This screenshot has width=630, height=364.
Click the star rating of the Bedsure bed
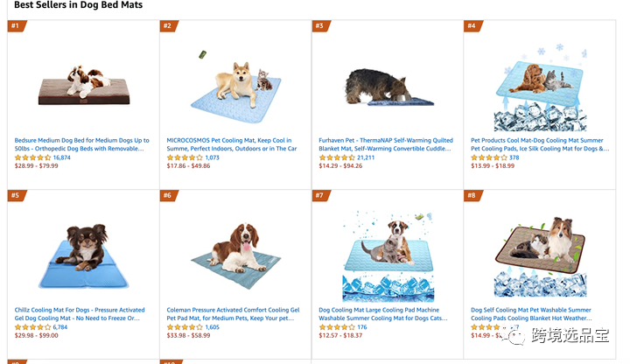pyautogui.click(x=32, y=157)
